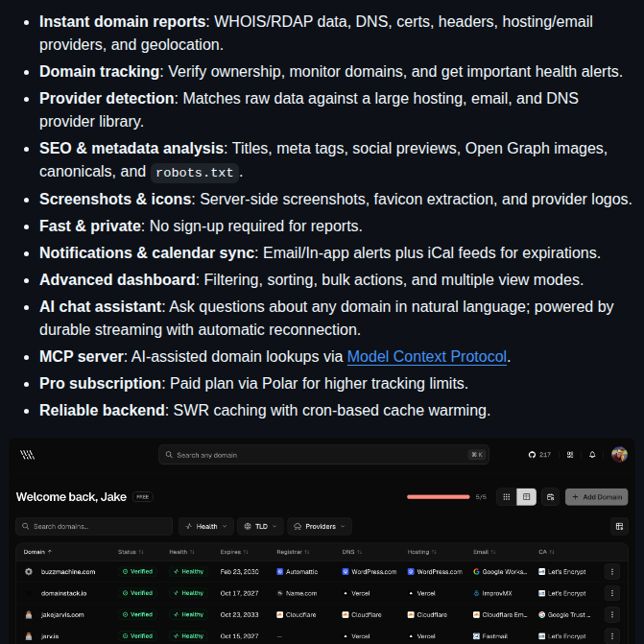Screen dimensions: 644x644
Task: Expand the TLD filter dropdown
Action: (260, 527)
